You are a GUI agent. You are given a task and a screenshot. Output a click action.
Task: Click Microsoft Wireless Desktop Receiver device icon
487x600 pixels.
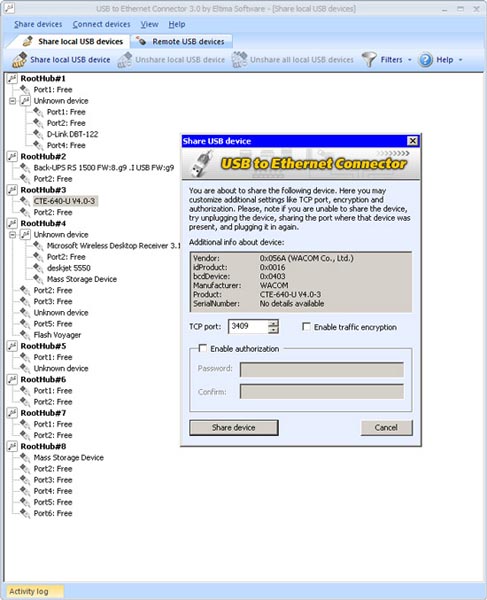pos(38,246)
